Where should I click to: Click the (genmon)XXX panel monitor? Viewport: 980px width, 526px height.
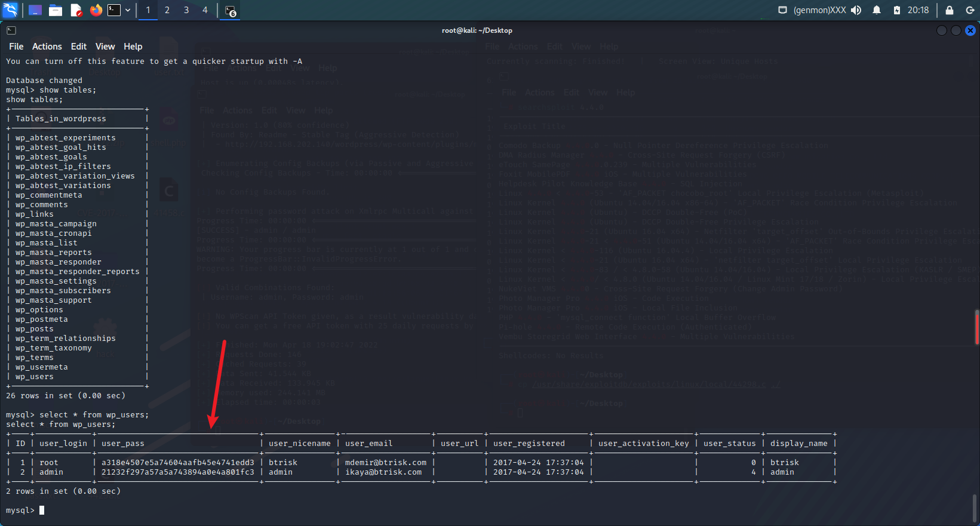pos(819,10)
